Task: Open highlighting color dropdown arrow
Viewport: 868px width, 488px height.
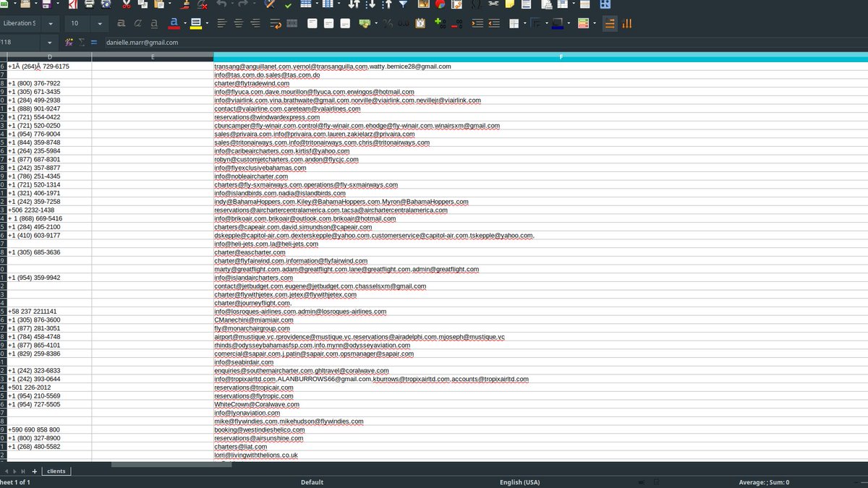Action: 207,23
